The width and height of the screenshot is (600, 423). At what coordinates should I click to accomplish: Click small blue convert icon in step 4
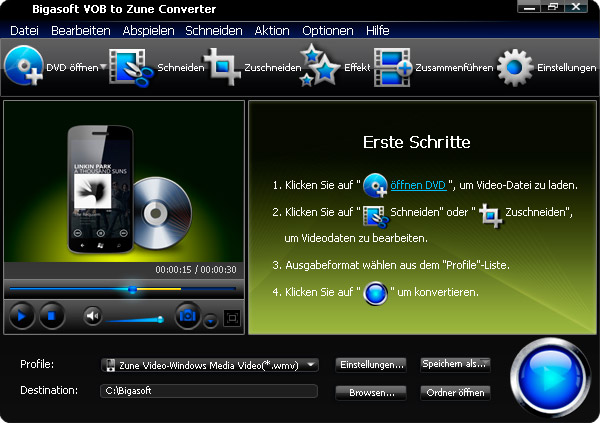point(375,293)
